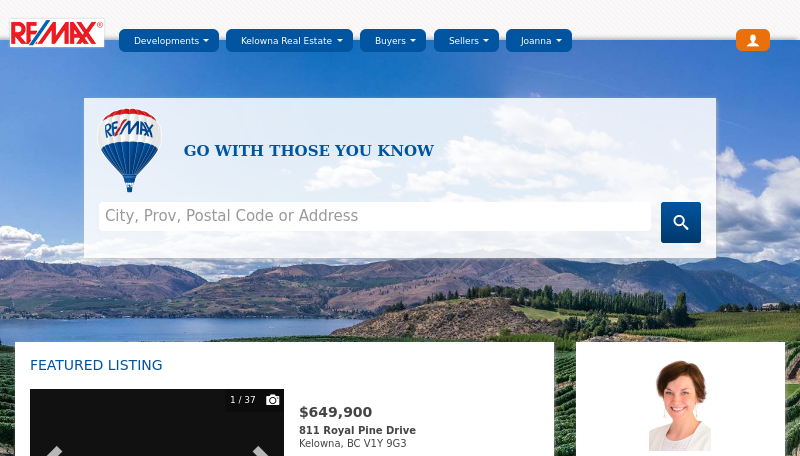Viewport: 800px width, 456px height.
Task: Click the RE/MAX logo in header
Action: 57,33
